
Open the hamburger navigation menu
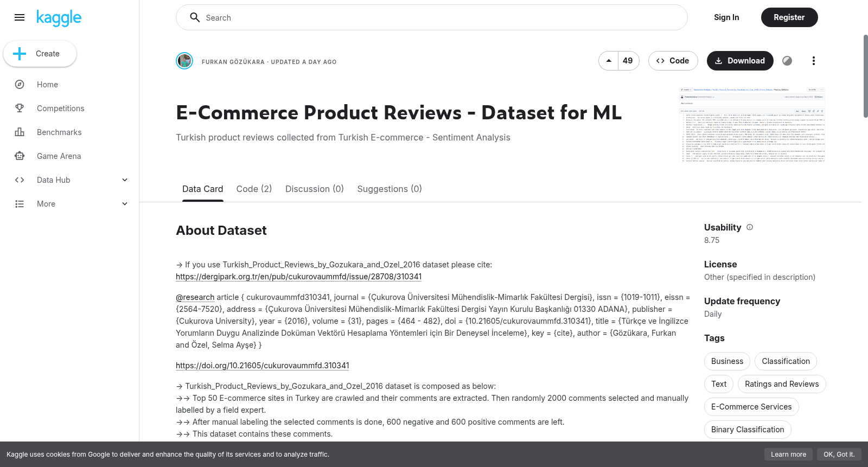20,17
